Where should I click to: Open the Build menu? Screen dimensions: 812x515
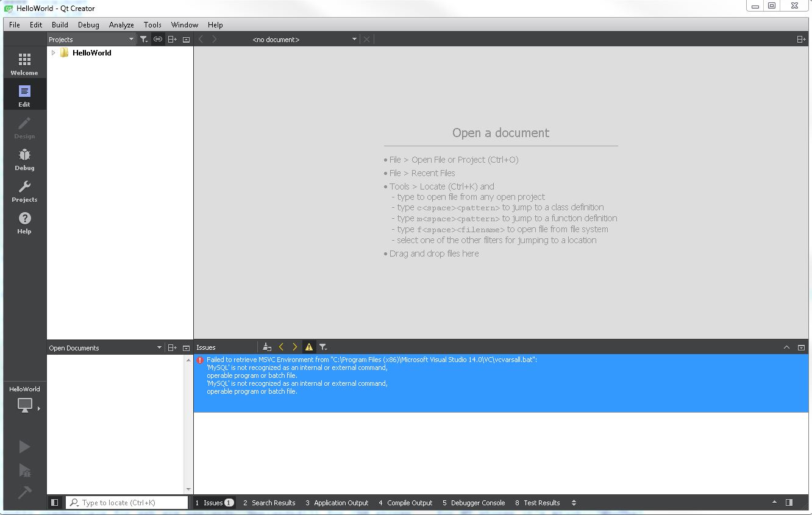click(x=60, y=25)
